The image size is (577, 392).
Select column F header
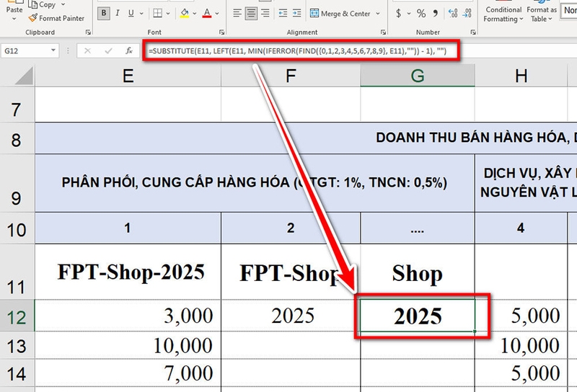click(291, 76)
